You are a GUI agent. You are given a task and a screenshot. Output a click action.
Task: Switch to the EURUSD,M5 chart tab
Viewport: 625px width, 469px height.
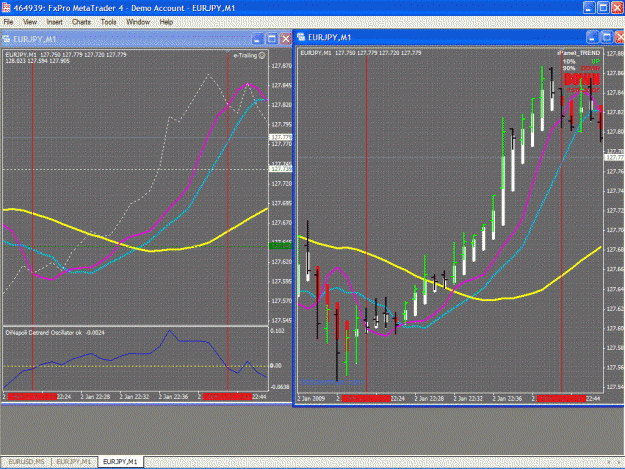[x=26, y=461]
